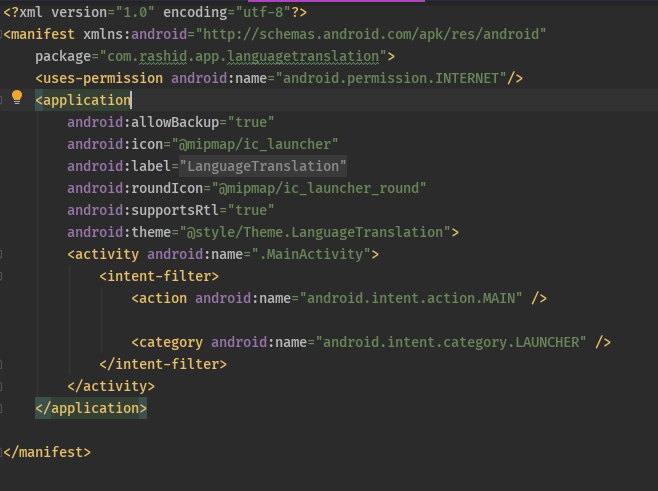Click the opening intent-filter tag

point(159,276)
